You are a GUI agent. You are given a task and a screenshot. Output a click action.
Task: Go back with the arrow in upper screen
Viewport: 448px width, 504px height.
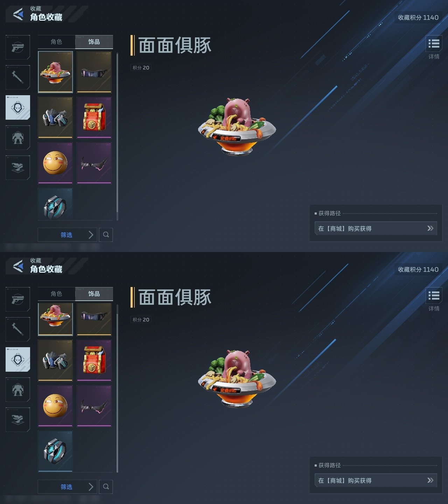(x=18, y=14)
